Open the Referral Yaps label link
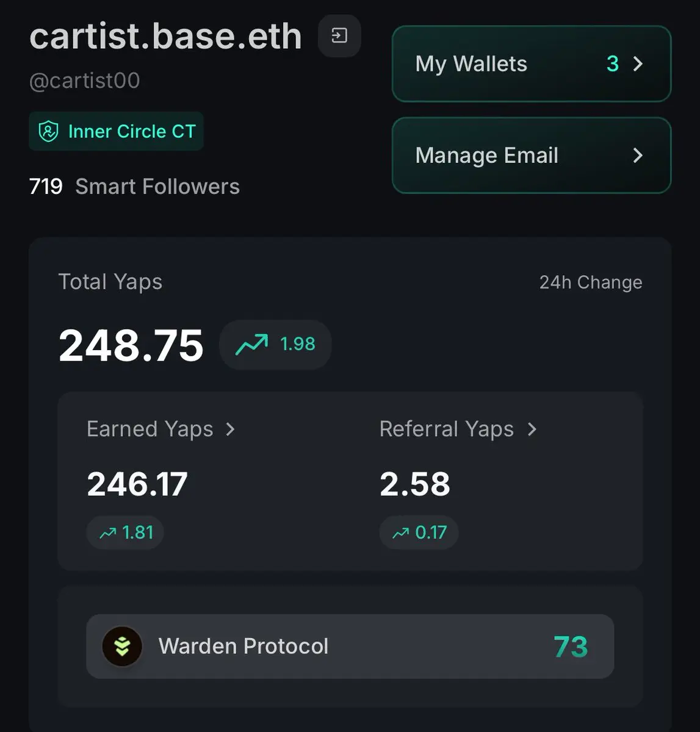The height and width of the screenshot is (732, 700). point(447,429)
